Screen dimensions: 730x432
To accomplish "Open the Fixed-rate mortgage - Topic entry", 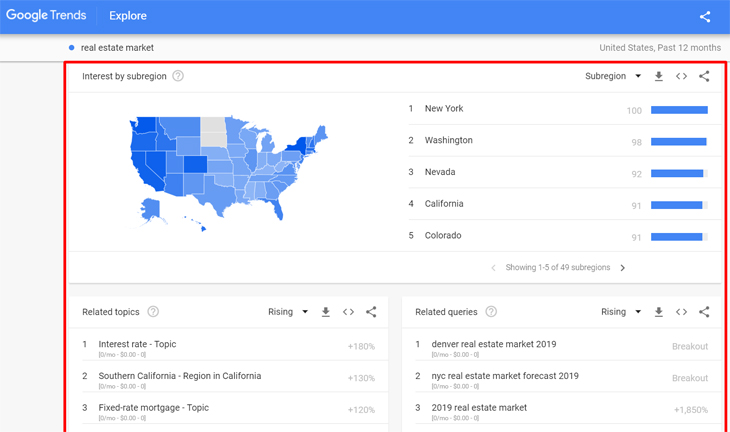I will (x=154, y=407).
